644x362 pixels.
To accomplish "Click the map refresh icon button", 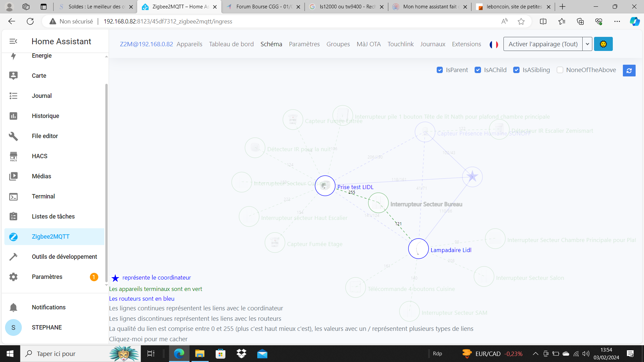I will coord(629,70).
